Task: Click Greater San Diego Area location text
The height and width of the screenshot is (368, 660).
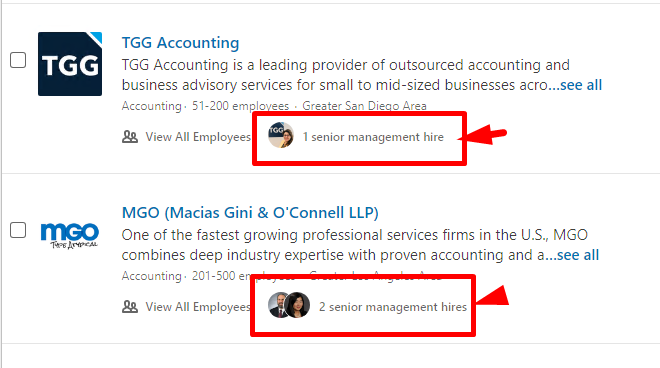Action: tap(365, 106)
